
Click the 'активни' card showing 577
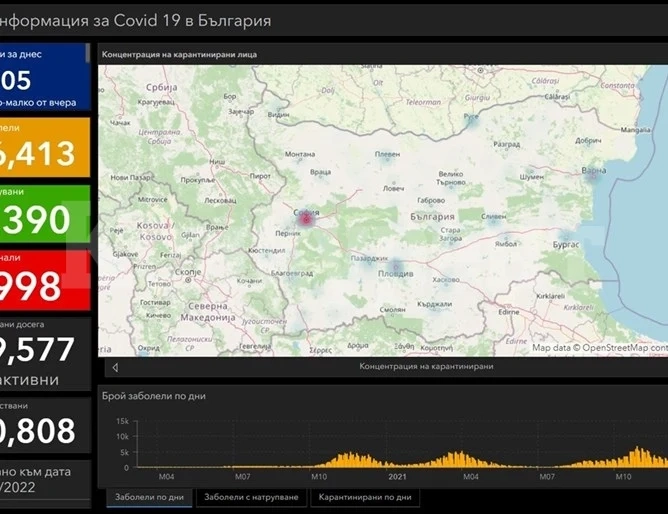pos(45,354)
